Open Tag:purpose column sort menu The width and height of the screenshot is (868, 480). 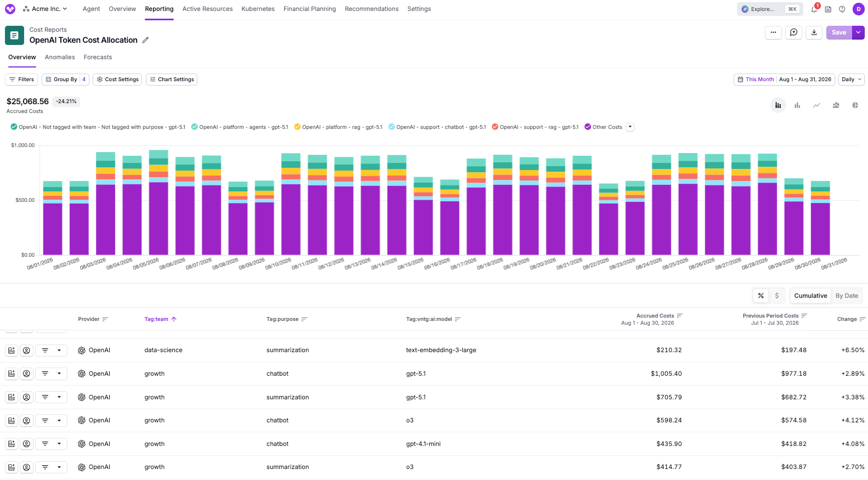(x=304, y=319)
